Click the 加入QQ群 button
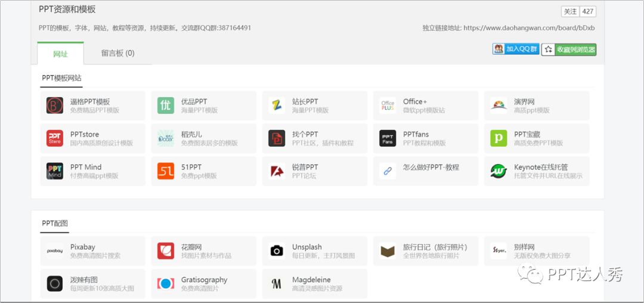The image size is (644, 303). pos(516,50)
